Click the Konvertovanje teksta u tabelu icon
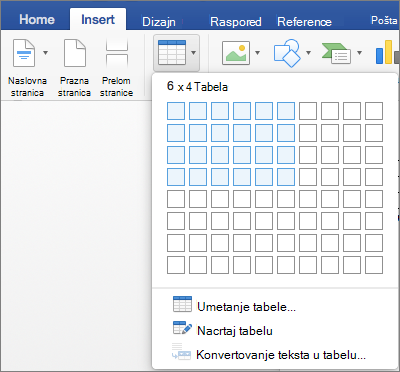 (182, 352)
